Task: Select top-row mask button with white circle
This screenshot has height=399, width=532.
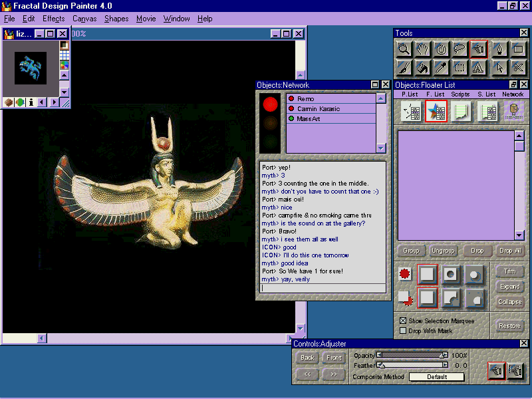Action: (474, 274)
